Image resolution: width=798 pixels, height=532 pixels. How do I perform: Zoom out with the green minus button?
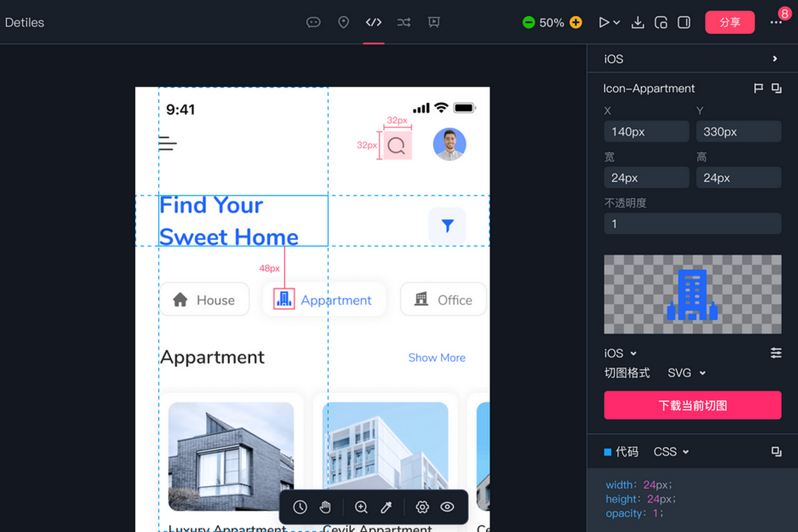click(x=529, y=23)
